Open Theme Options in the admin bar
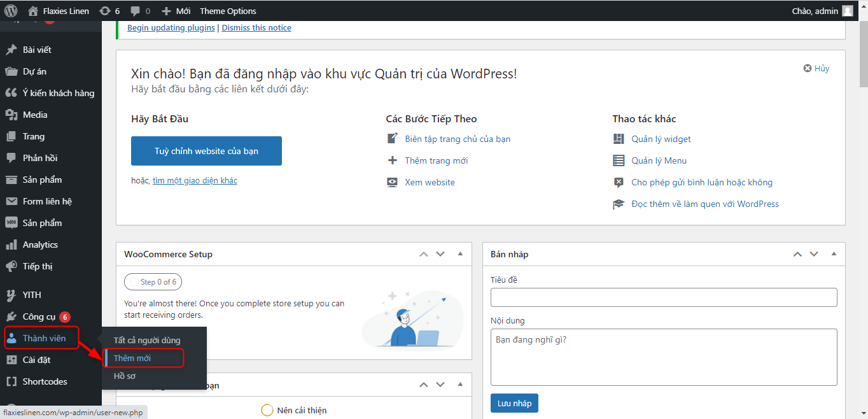This screenshot has width=868, height=419. point(228,11)
